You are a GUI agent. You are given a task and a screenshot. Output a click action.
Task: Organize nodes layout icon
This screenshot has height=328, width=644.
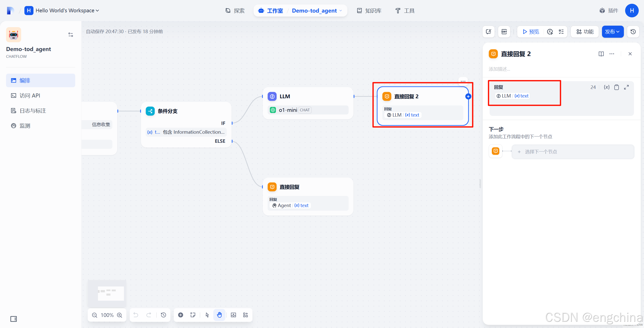tap(246, 315)
